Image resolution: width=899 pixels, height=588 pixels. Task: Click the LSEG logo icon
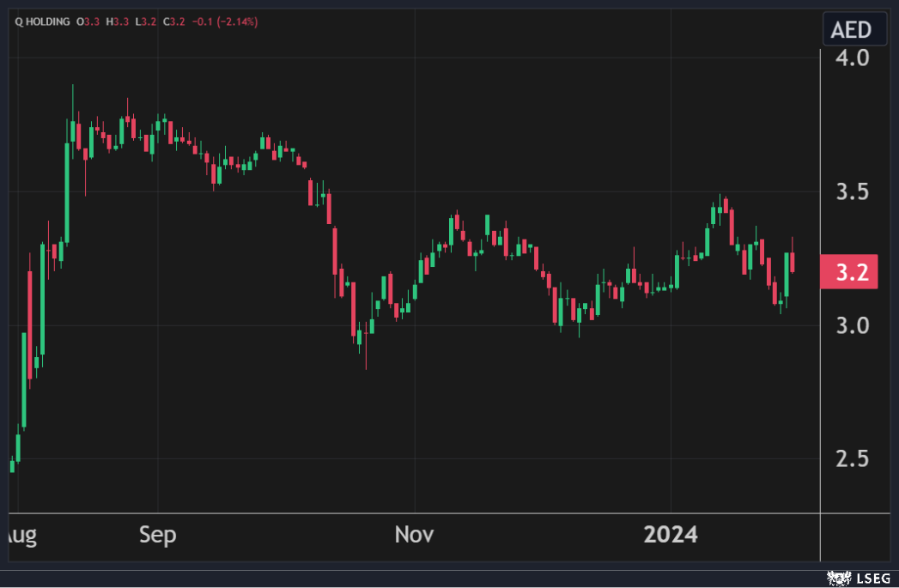[833, 579]
